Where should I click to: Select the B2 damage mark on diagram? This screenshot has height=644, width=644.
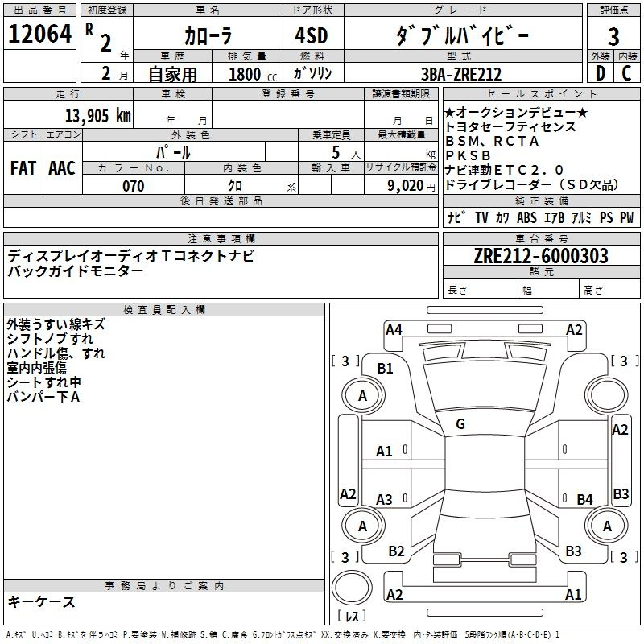[396, 551]
